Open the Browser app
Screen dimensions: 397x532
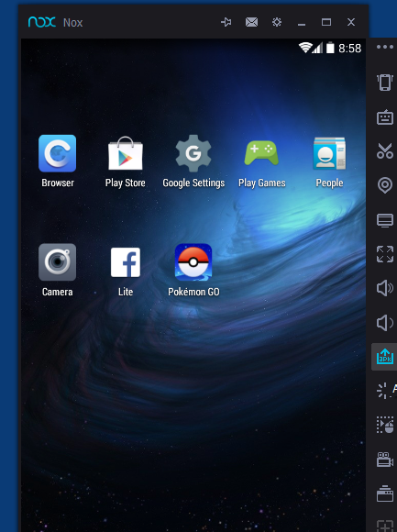[x=57, y=153]
